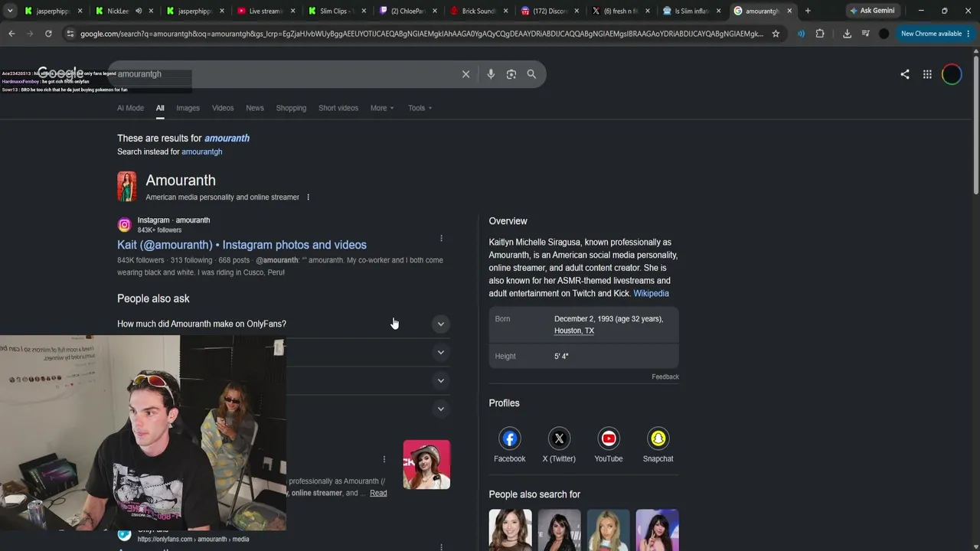Open the Google account avatar menu
The width and height of the screenshot is (980, 551).
952,74
